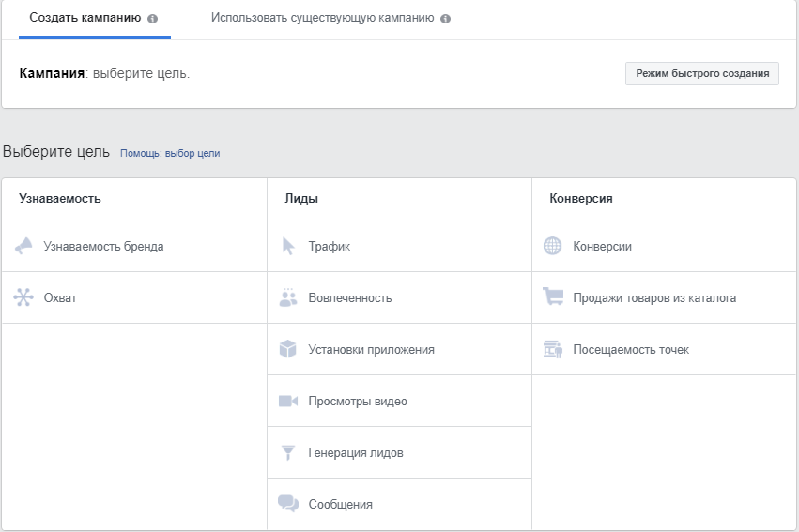Select the Узнаваемость бренда objective label

tap(103, 247)
